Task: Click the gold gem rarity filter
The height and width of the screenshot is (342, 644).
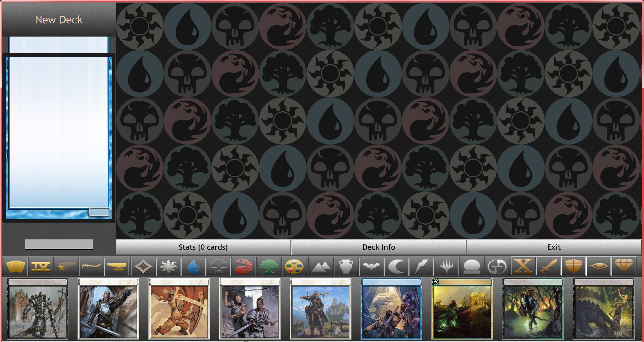Action: [624, 267]
